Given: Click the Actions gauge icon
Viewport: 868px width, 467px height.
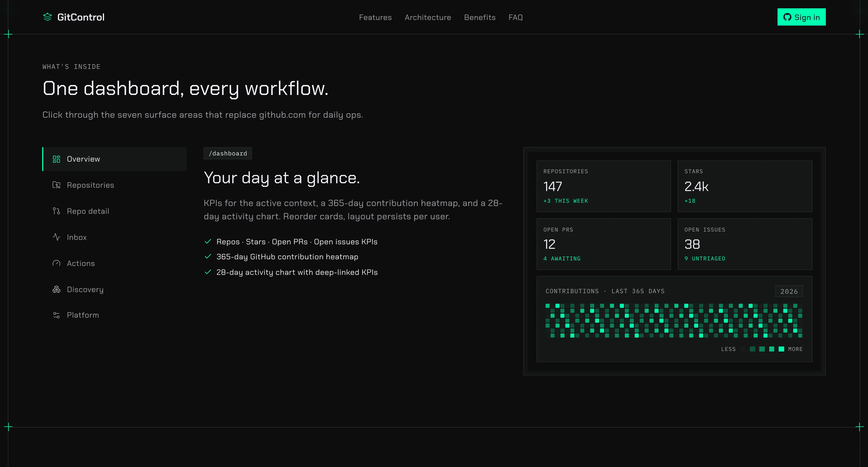Looking at the screenshot, I should [x=56, y=263].
